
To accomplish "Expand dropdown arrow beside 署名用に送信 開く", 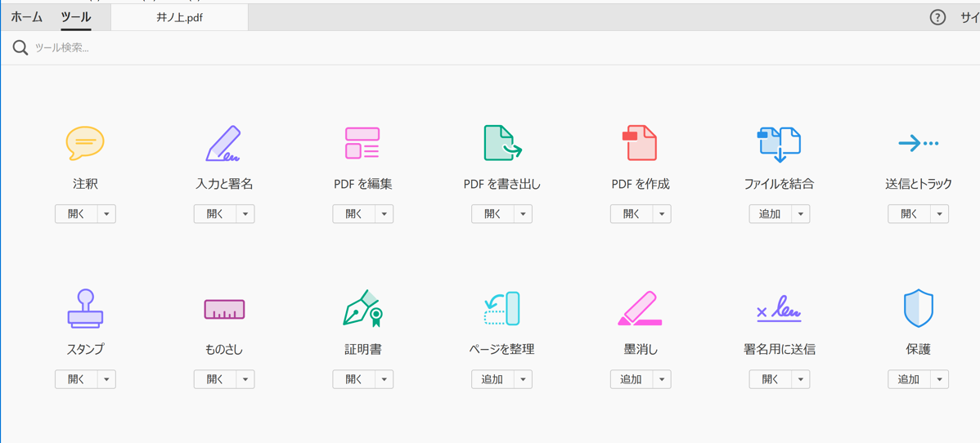I will pos(801,379).
